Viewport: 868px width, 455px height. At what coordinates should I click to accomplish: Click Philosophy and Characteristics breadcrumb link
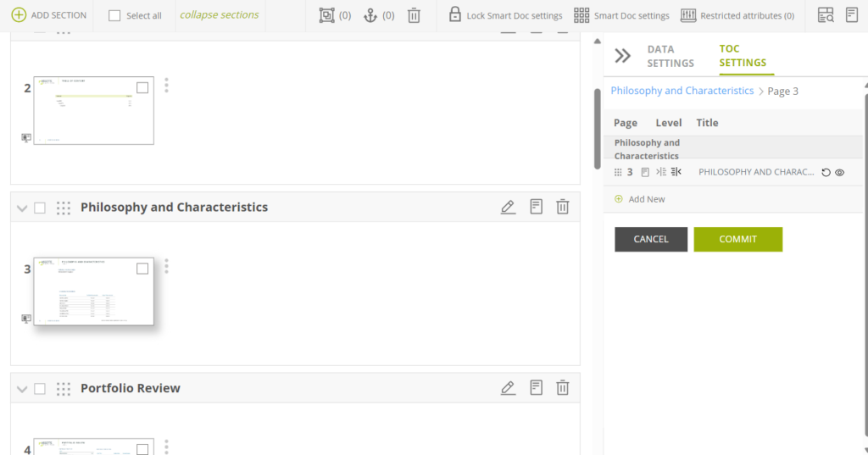point(682,90)
